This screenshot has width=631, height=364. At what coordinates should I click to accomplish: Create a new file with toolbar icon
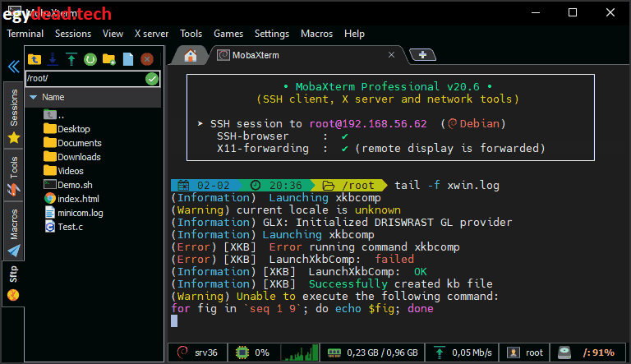click(128, 59)
